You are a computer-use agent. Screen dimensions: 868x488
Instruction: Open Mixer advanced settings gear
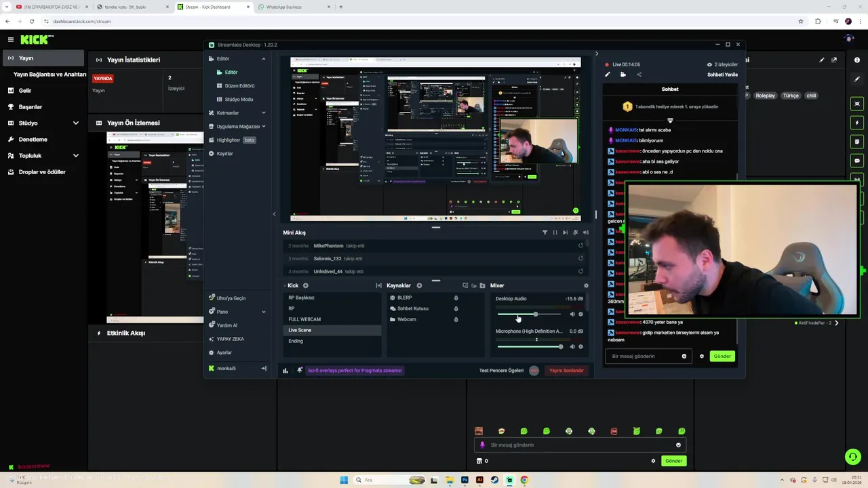586,285
